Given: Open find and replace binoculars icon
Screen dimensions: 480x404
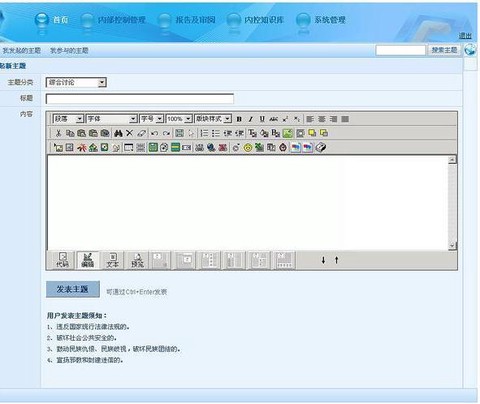Looking at the screenshot, I should tap(118, 133).
